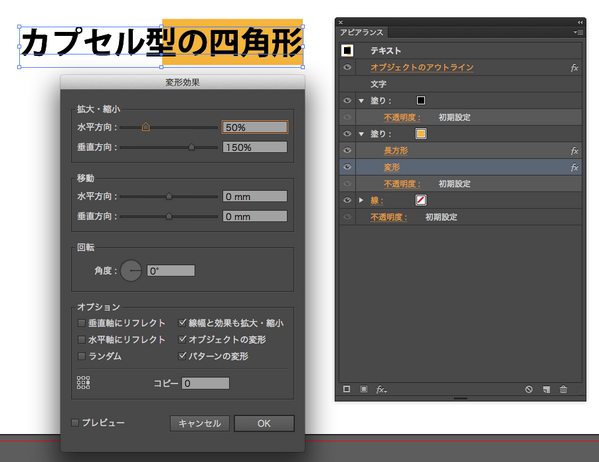Screen dimensions: 599x462
Task: Select the アピアランス panel tab
Action: [362, 32]
